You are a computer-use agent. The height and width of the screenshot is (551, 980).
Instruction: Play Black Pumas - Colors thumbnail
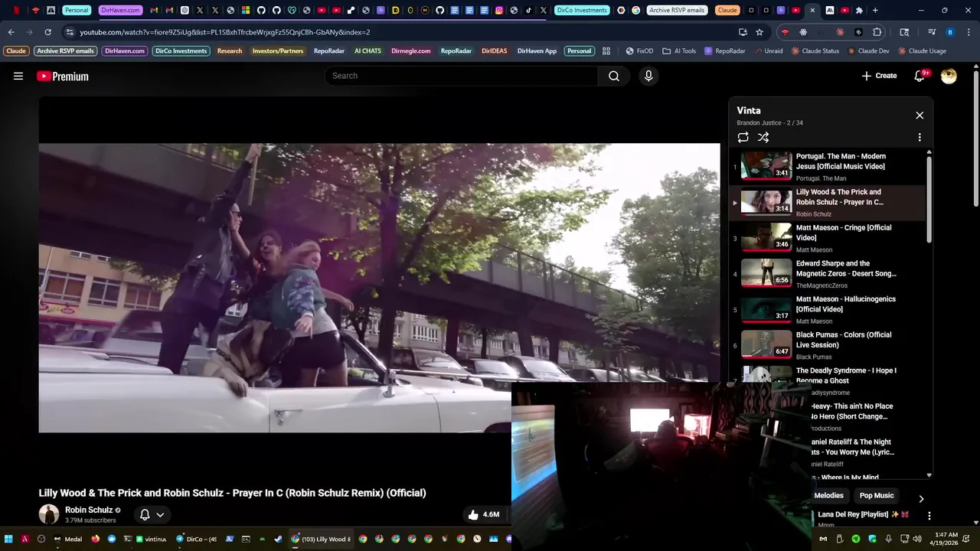(x=766, y=344)
